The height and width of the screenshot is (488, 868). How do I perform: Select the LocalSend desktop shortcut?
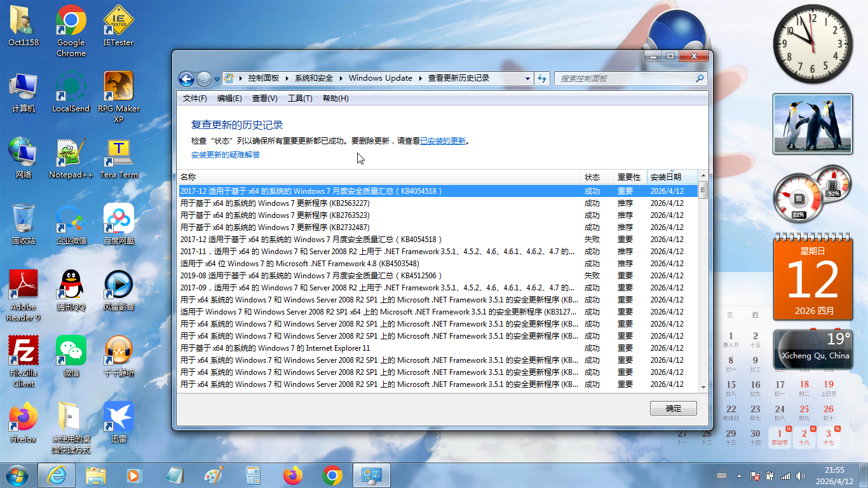pyautogui.click(x=71, y=93)
